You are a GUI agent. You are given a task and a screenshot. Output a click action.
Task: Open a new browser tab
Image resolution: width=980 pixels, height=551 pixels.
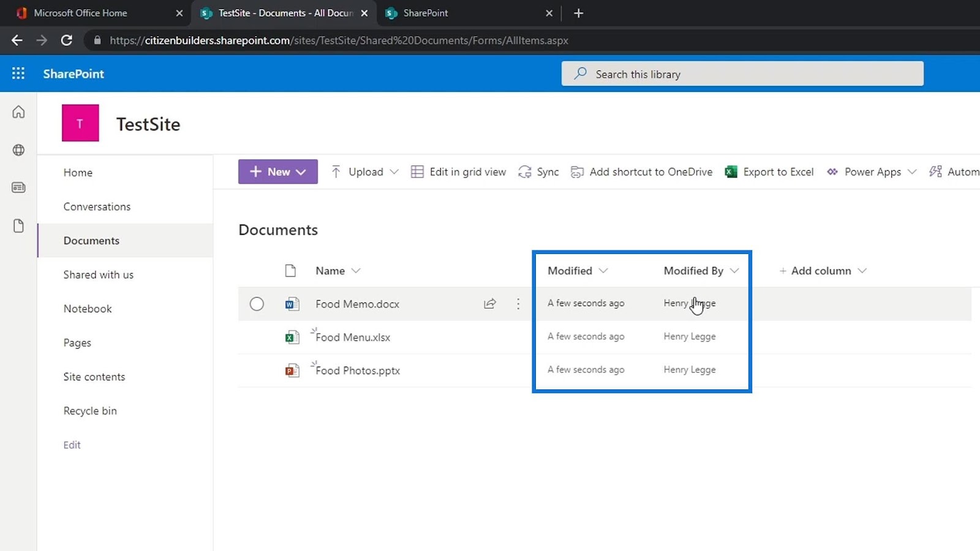click(578, 13)
